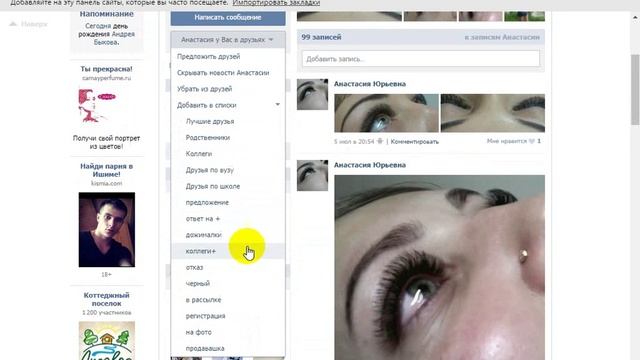
Task: Open the Анастасия у Вас в друзьях dropdown
Action: 228,40
